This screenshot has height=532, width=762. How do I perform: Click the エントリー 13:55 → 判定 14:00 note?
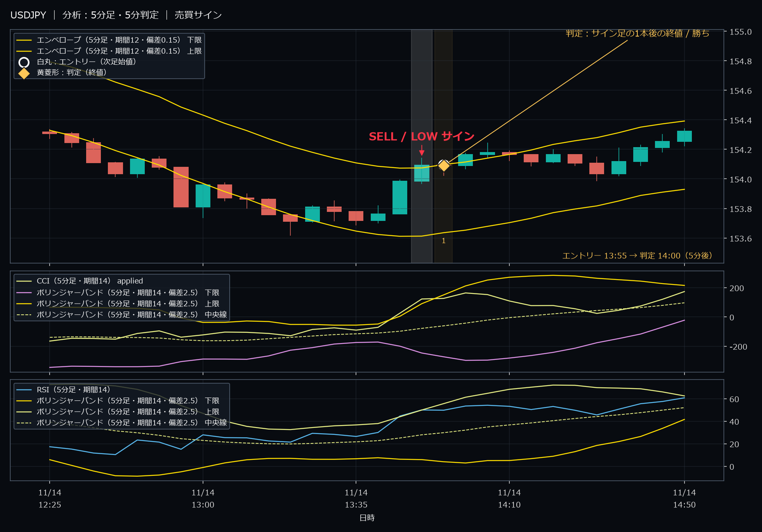pyautogui.click(x=637, y=256)
